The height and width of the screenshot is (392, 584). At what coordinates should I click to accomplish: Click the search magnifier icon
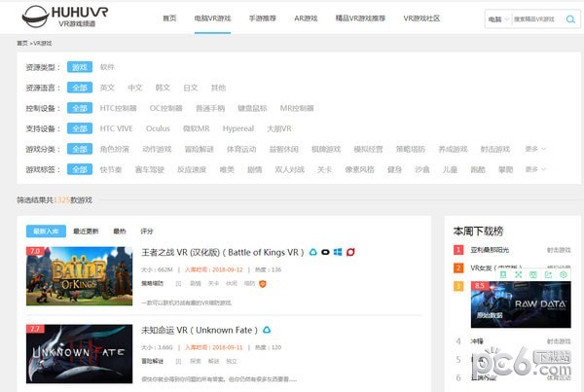pyautogui.click(x=570, y=19)
